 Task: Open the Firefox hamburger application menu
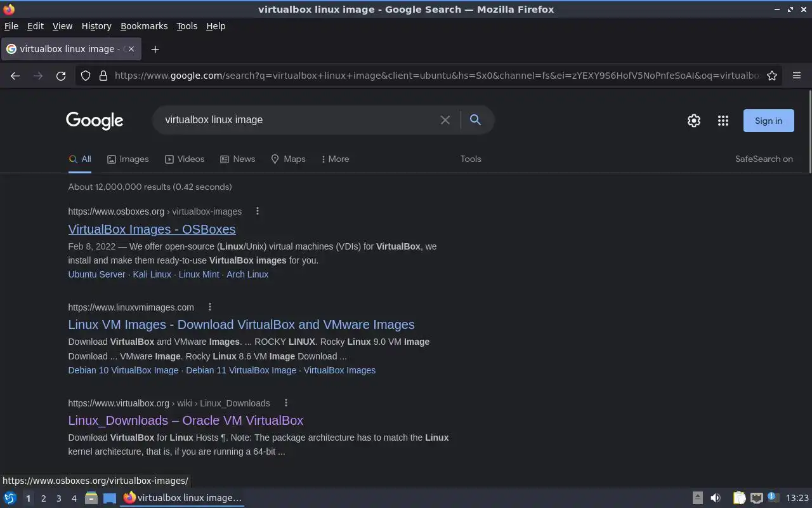[x=797, y=76]
